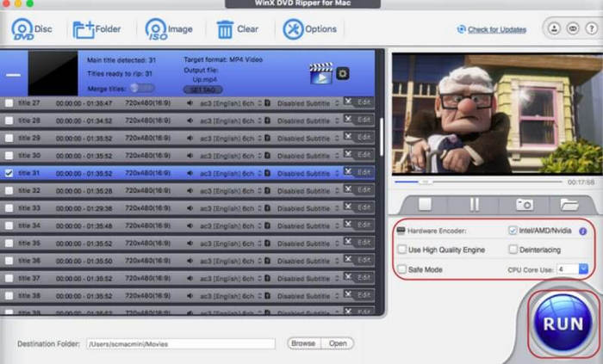The width and height of the screenshot is (603, 364).
Task: Open audio track dropdown for title 28
Action: (231, 120)
